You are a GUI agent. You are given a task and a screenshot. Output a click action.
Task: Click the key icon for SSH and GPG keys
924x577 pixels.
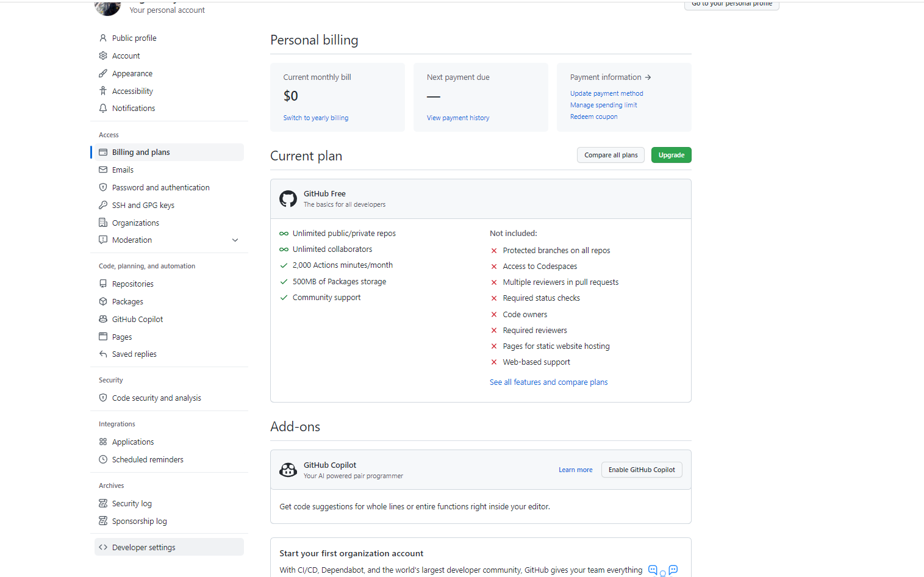103,205
